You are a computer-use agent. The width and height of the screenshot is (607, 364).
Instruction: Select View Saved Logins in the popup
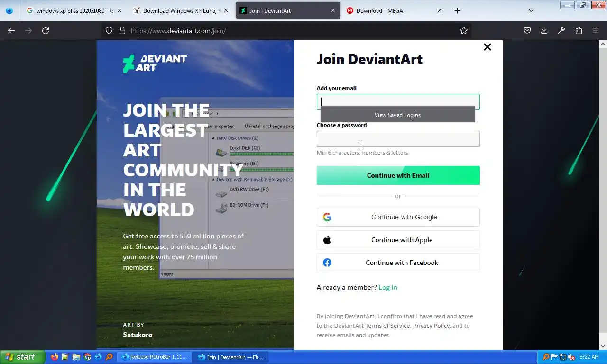click(x=397, y=115)
